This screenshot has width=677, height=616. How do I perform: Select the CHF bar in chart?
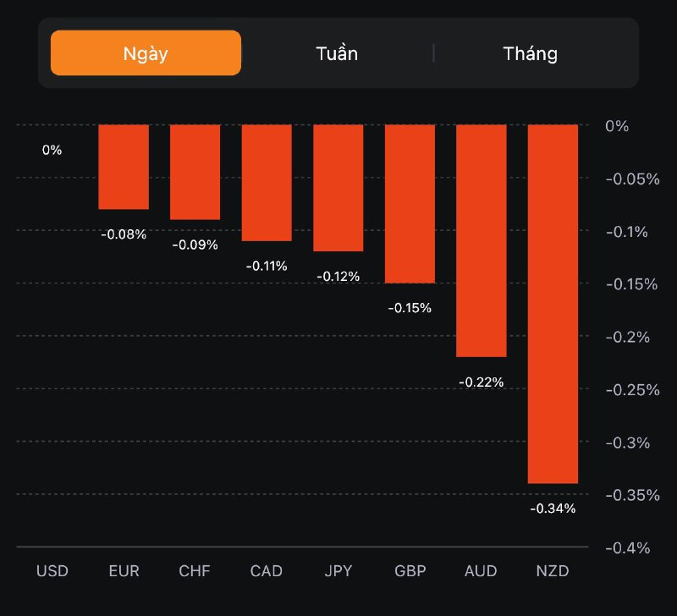pyautogui.click(x=195, y=172)
